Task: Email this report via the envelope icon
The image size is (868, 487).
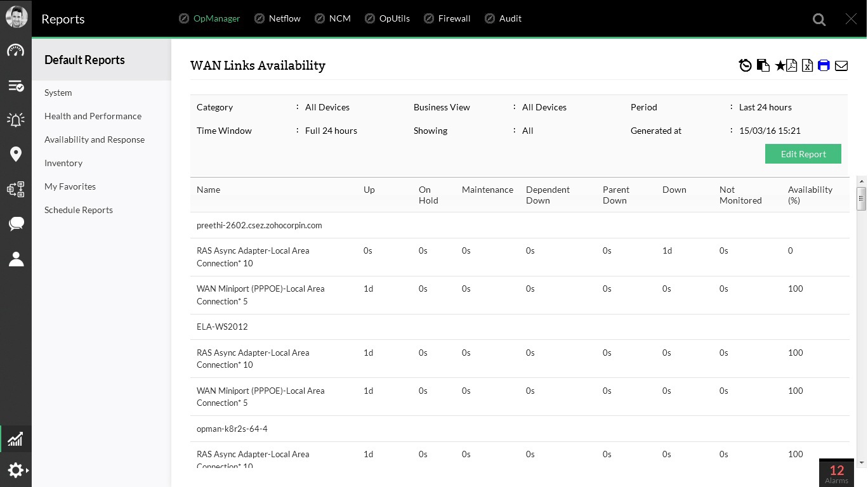Action: click(841, 65)
